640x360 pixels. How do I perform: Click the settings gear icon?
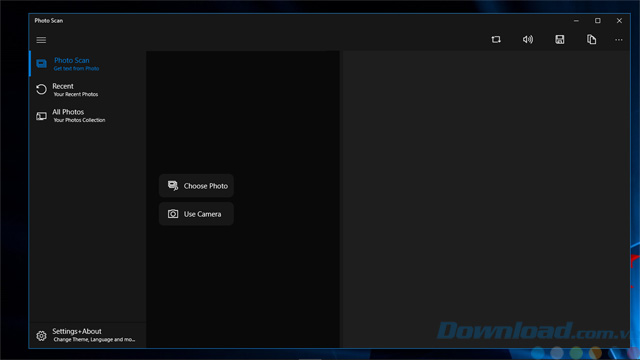click(x=41, y=336)
